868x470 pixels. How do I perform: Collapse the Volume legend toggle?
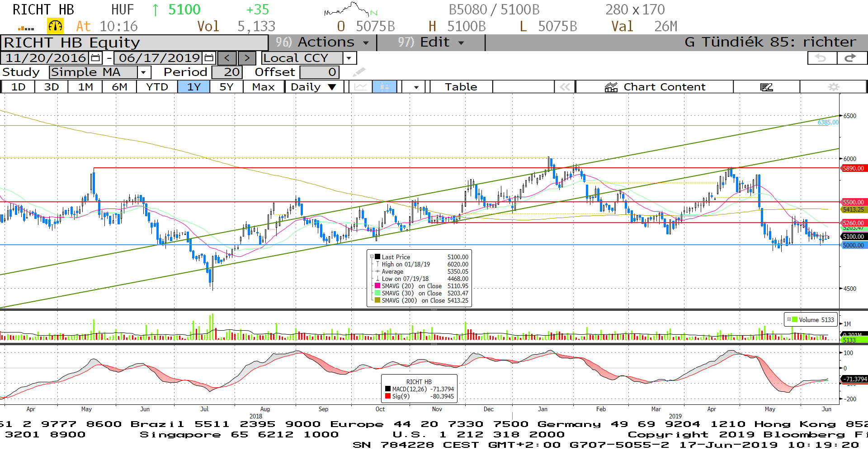point(789,319)
